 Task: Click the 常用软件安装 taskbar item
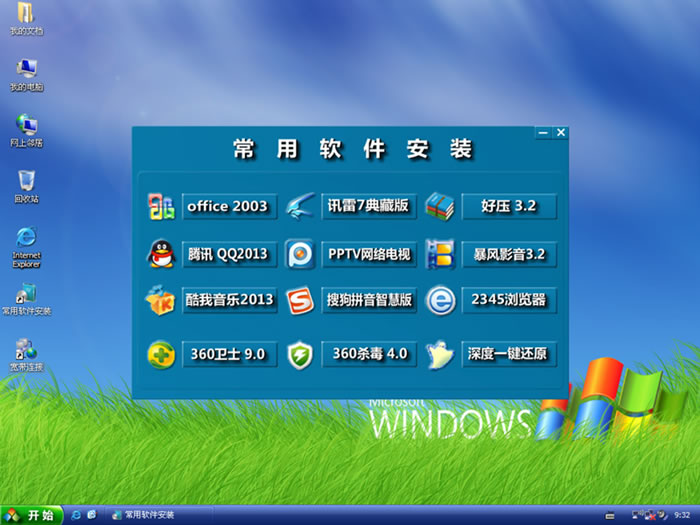tap(159, 515)
